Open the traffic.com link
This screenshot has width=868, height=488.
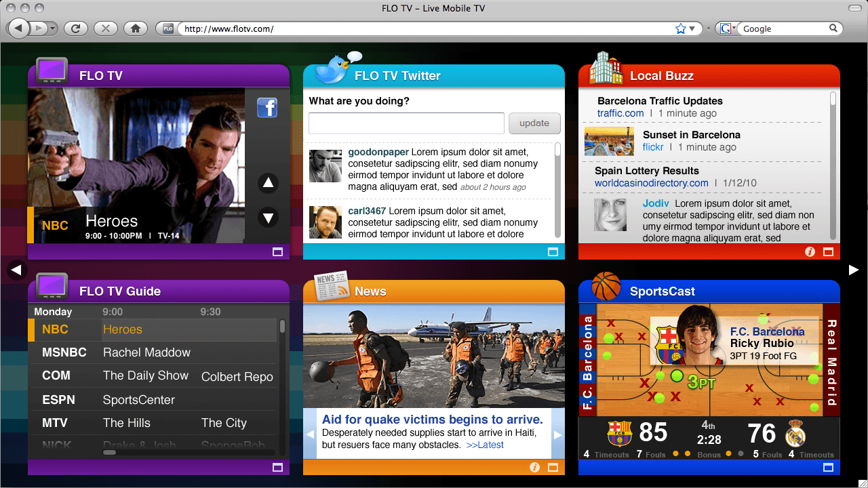coord(620,113)
